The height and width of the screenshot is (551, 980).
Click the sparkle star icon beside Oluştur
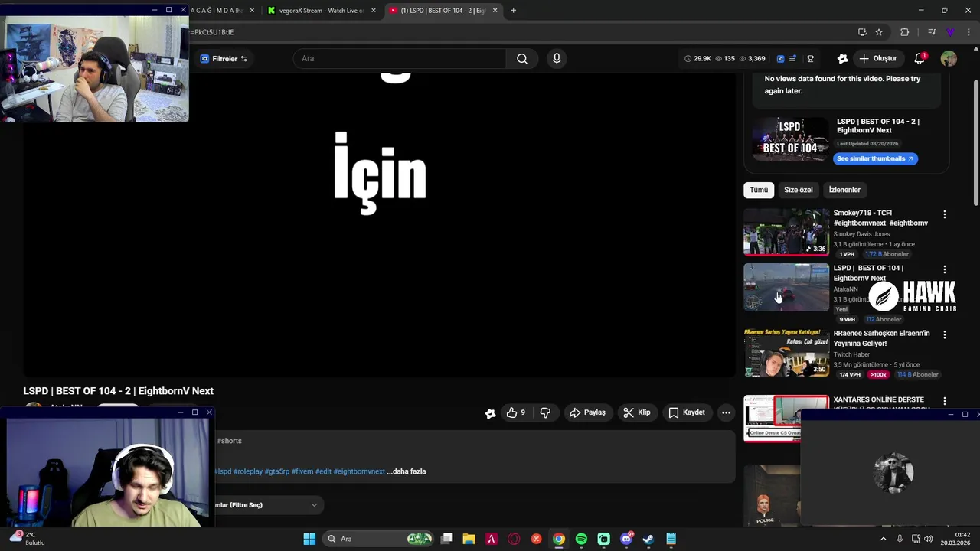click(843, 59)
